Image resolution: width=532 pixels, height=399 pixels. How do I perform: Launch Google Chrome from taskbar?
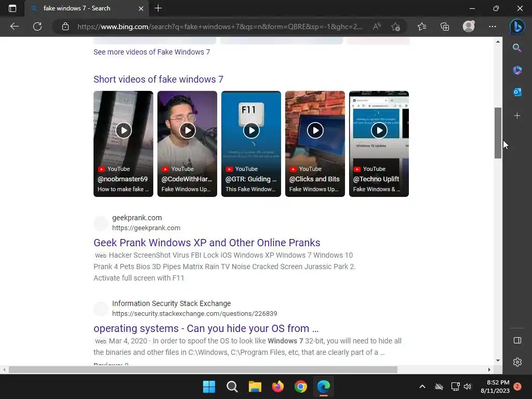pyautogui.click(x=301, y=387)
